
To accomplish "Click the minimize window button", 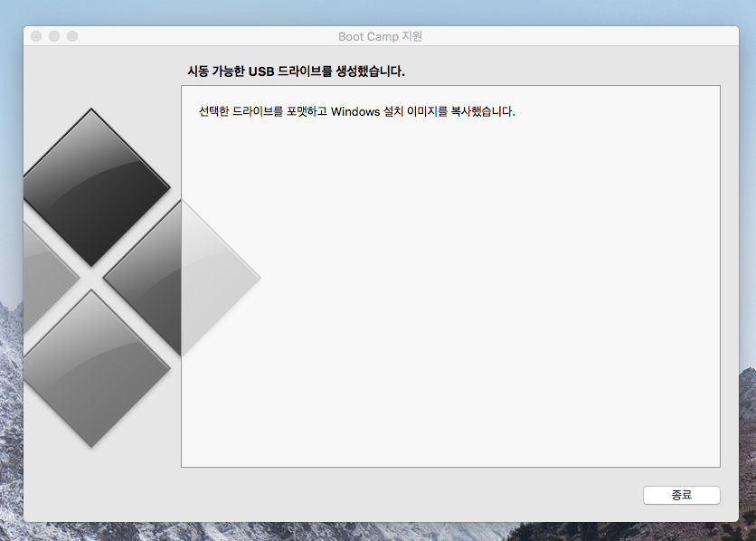I will (54, 36).
